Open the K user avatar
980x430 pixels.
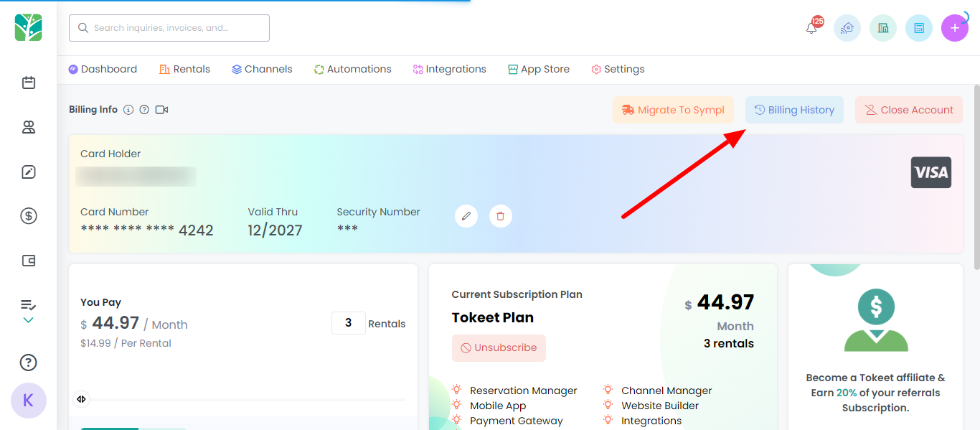point(29,401)
